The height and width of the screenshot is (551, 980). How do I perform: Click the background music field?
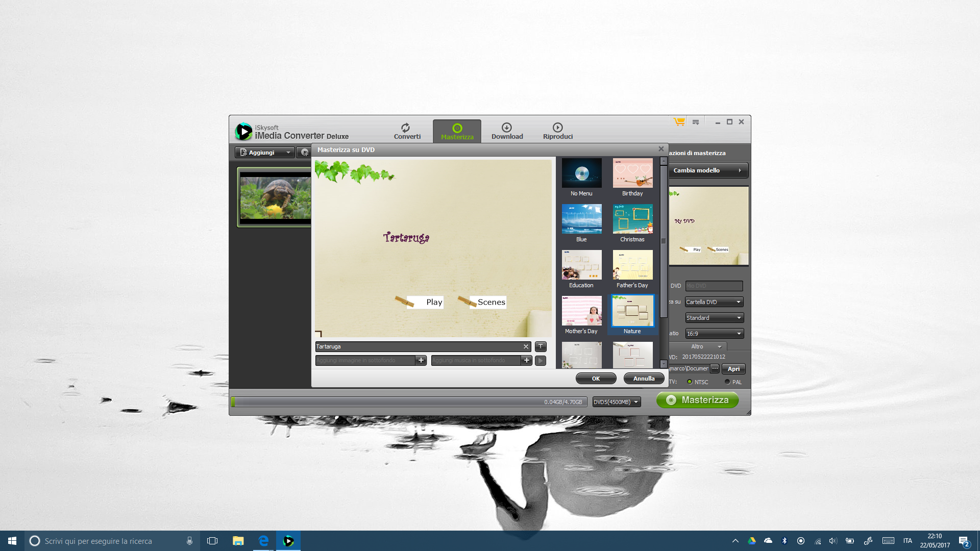click(x=476, y=360)
